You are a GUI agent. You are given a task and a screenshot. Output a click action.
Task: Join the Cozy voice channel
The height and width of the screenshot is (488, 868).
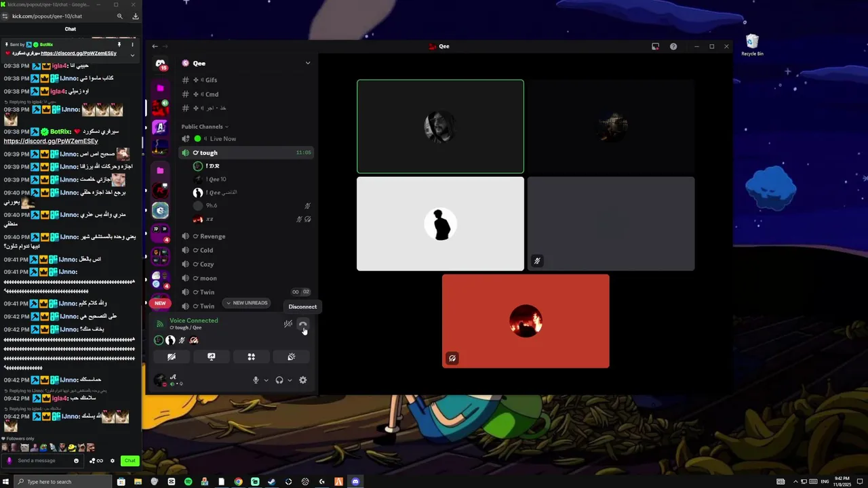coord(246,264)
